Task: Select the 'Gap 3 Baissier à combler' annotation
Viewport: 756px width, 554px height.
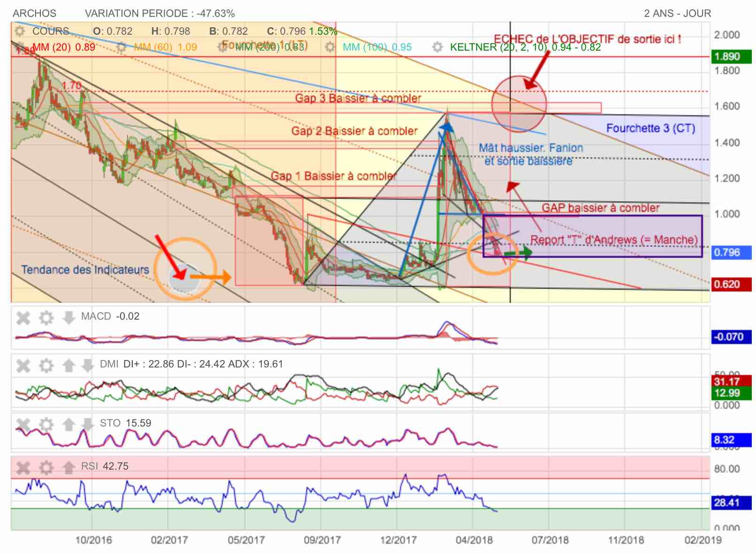Action: click(358, 98)
